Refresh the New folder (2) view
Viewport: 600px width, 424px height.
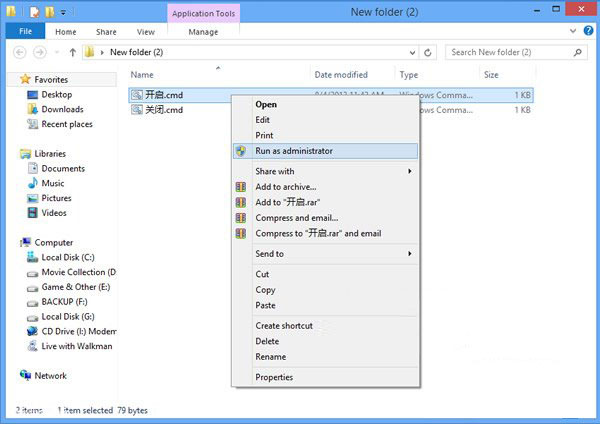click(x=428, y=52)
